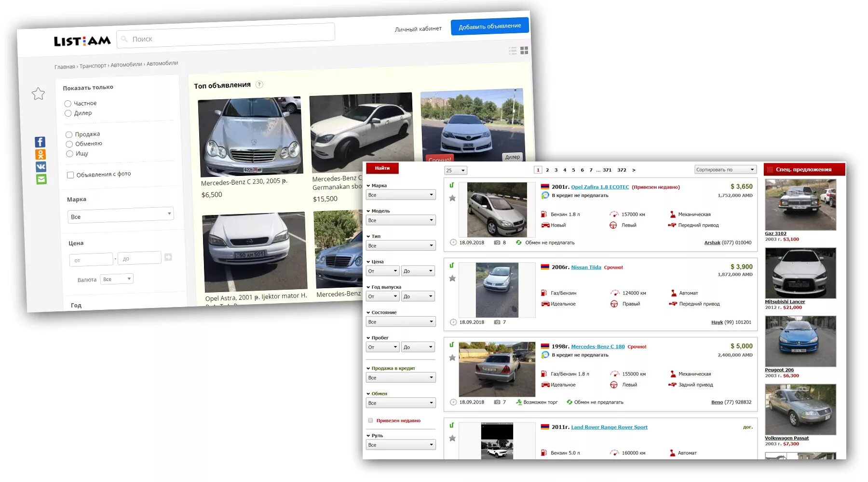Viewport: 868px width, 482px height.
Task: Select the Обменяю radio button
Action: coord(69,144)
